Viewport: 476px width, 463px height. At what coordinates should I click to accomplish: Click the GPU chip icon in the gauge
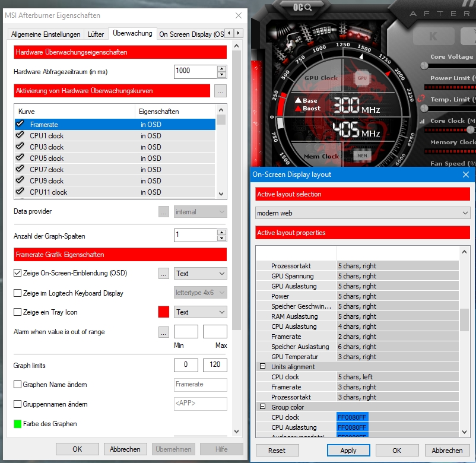coord(362,78)
